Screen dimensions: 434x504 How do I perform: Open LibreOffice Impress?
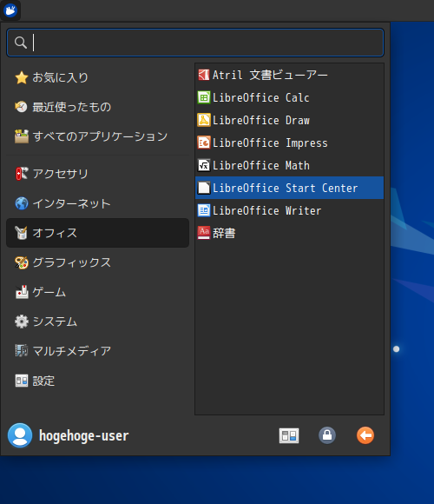289,143
